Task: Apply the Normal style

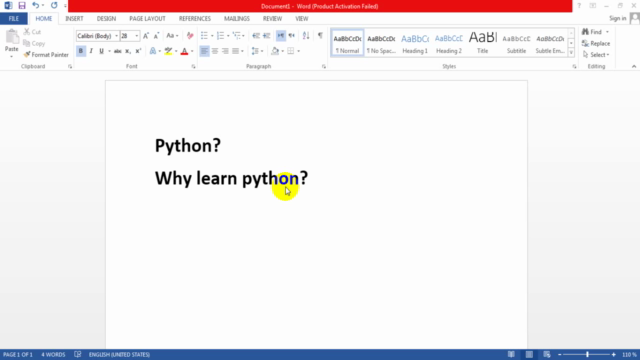Action: coord(347,42)
